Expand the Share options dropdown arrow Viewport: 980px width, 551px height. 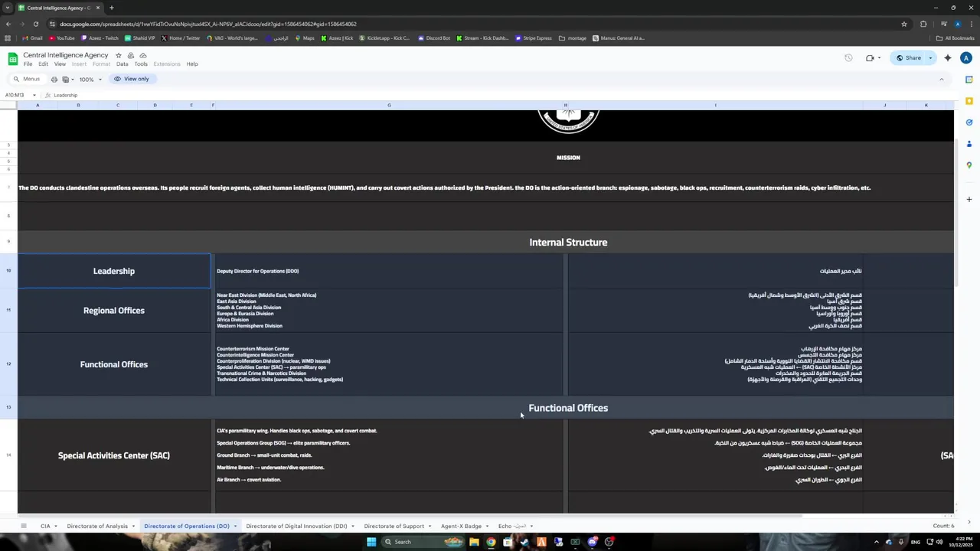pyautogui.click(x=930, y=58)
